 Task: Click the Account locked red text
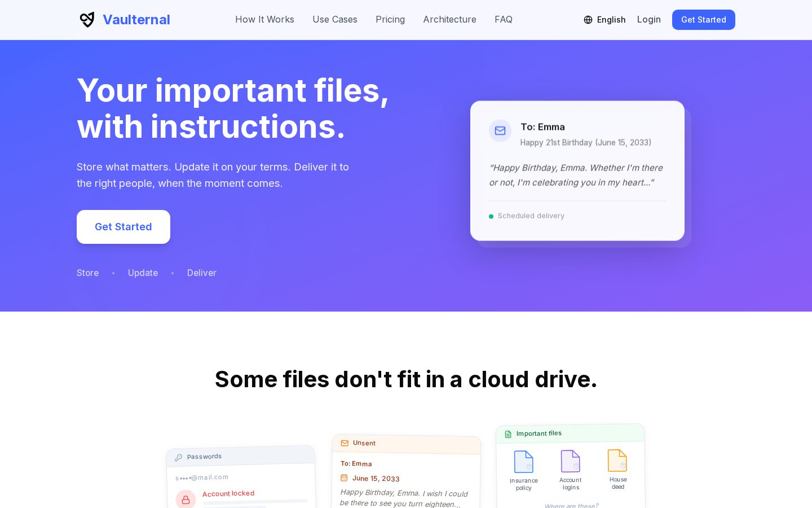[x=228, y=493]
